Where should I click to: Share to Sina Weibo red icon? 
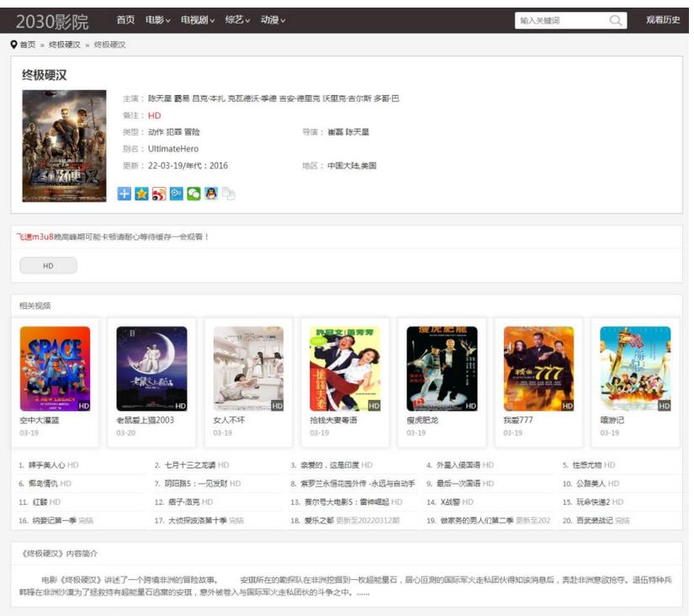click(x=159, y=194)
